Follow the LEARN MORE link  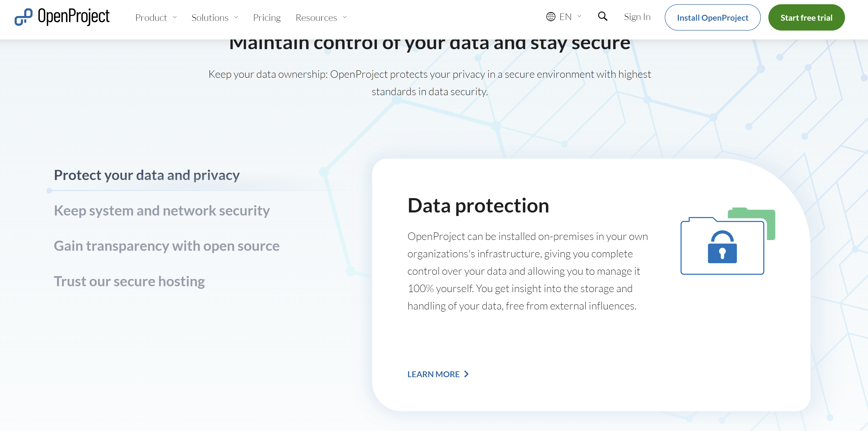[x=433, y=374]
